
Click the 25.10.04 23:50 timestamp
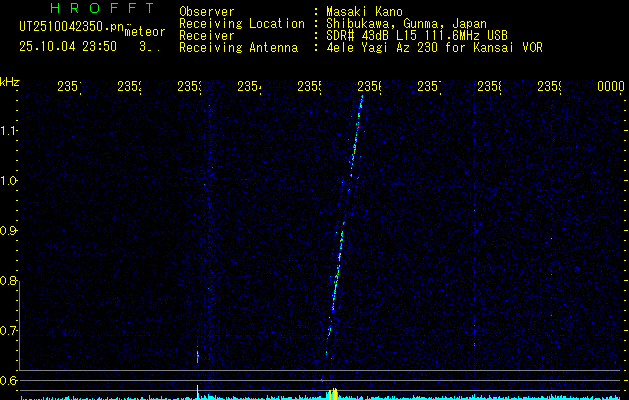click(x=69, y=46)
